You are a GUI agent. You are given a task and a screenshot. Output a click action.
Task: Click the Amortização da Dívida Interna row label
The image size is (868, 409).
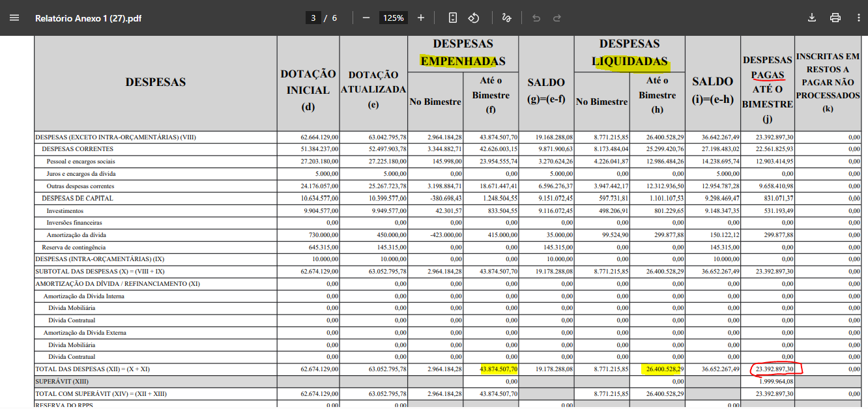pyautogui.click(x=84, y=296)
